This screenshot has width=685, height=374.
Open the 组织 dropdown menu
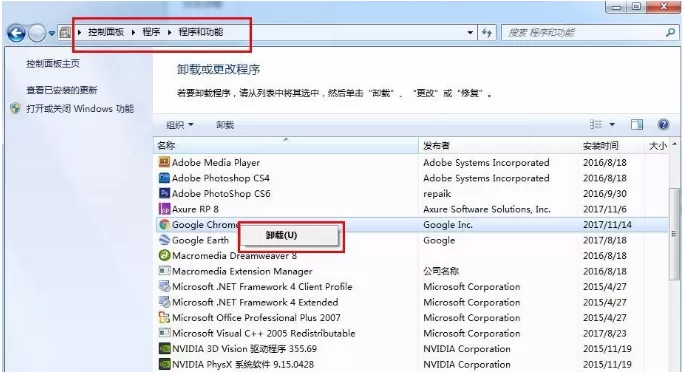[180, 125]
